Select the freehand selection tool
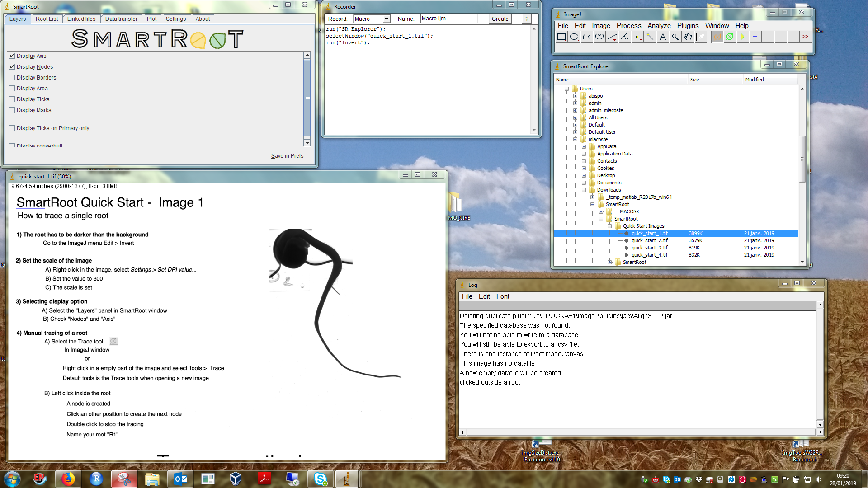The width and height of the screenshot is (868, 488). (x=599, y=37)
